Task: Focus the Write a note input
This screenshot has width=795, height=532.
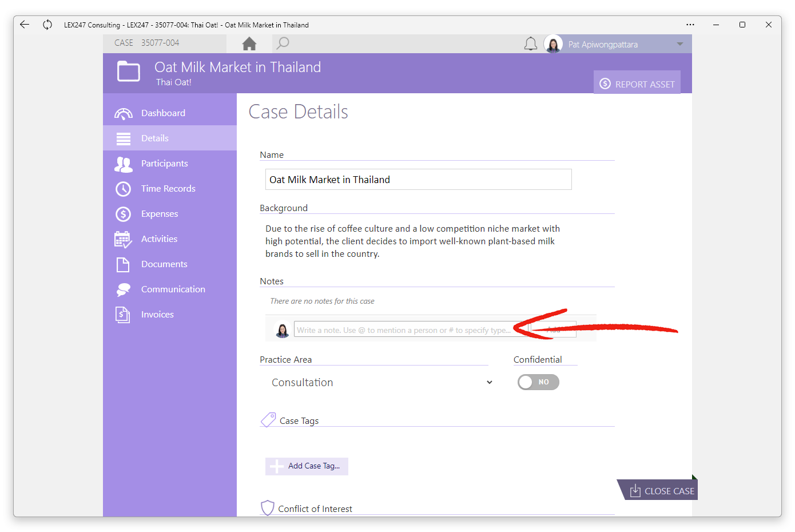Action: [411, 329]
